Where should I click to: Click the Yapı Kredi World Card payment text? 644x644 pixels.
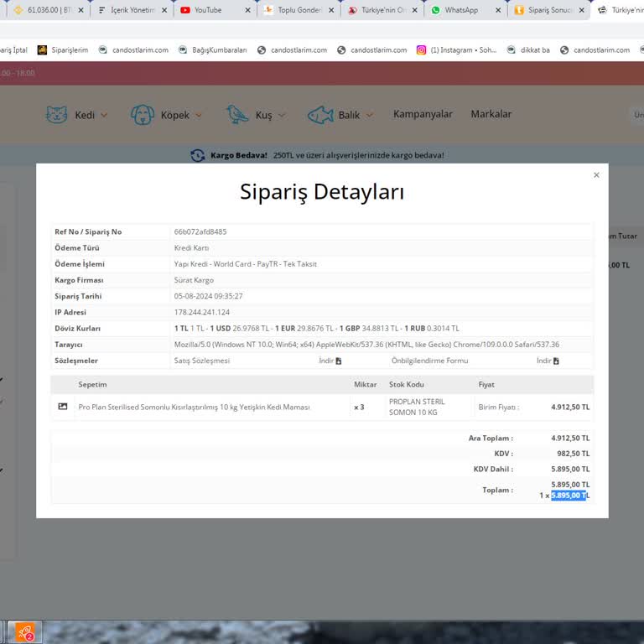pyautogui.click(x=245, y=264)
